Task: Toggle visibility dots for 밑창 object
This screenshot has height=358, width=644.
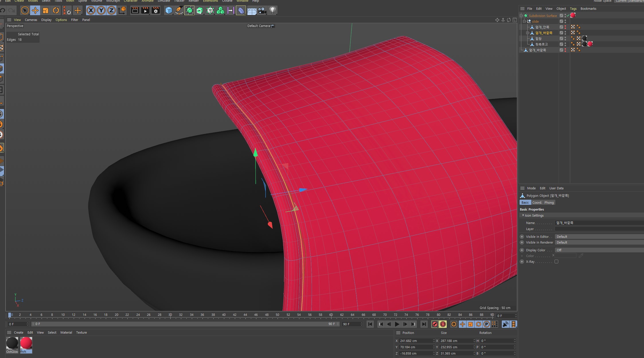Action: (x=565, y=38)
